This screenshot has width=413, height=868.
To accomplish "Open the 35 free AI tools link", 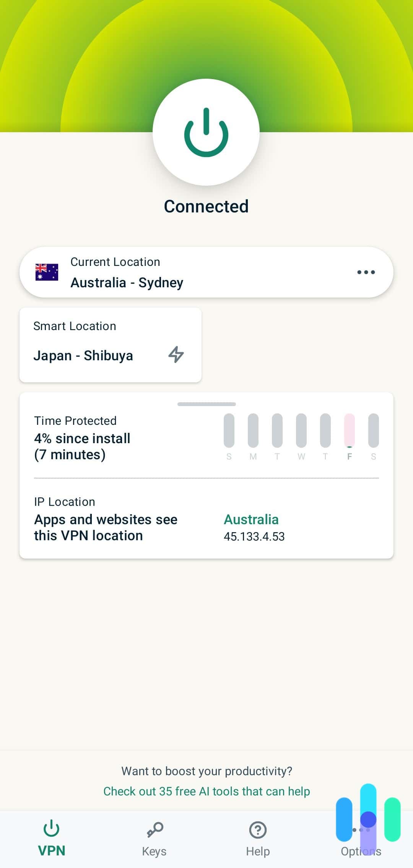I will coord(206,791).
